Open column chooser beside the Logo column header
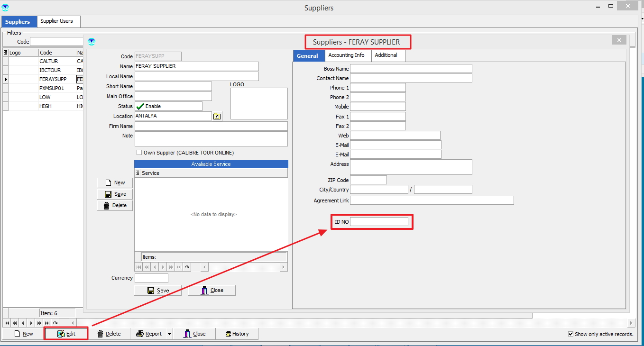The image size is (644, 346). click(6, 53)
